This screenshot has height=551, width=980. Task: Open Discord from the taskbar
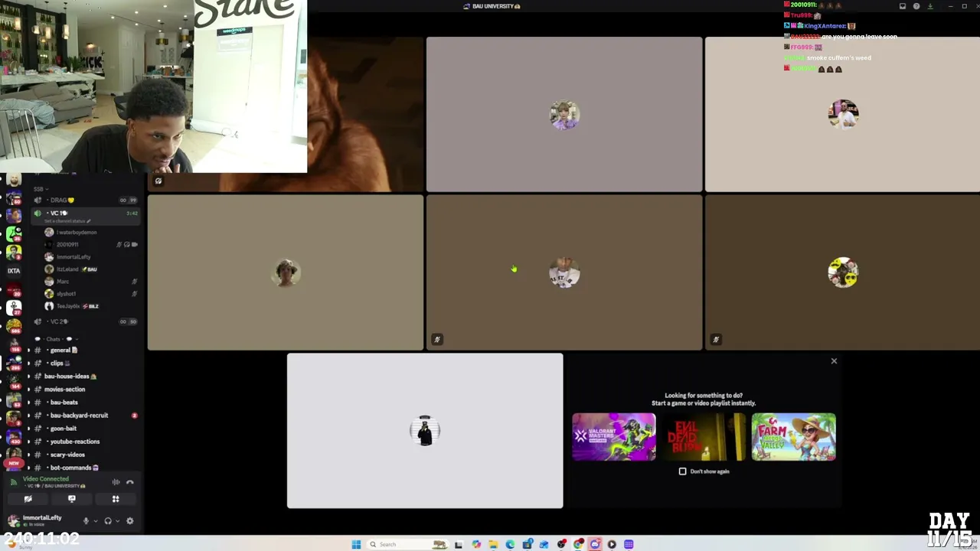(x=595, y=544)
